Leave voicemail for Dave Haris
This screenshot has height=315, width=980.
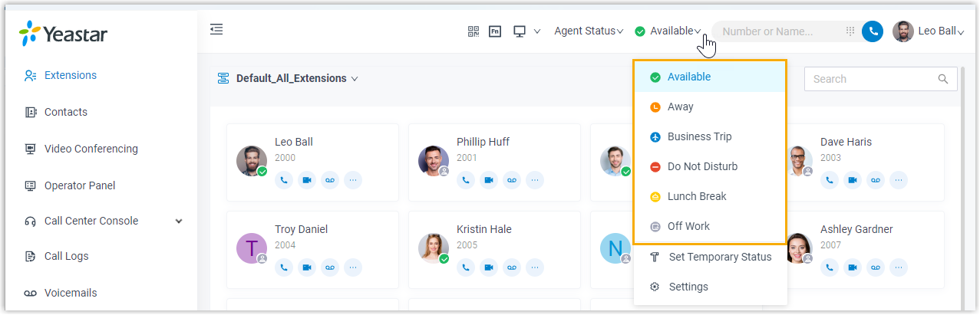tap(876, 180)
